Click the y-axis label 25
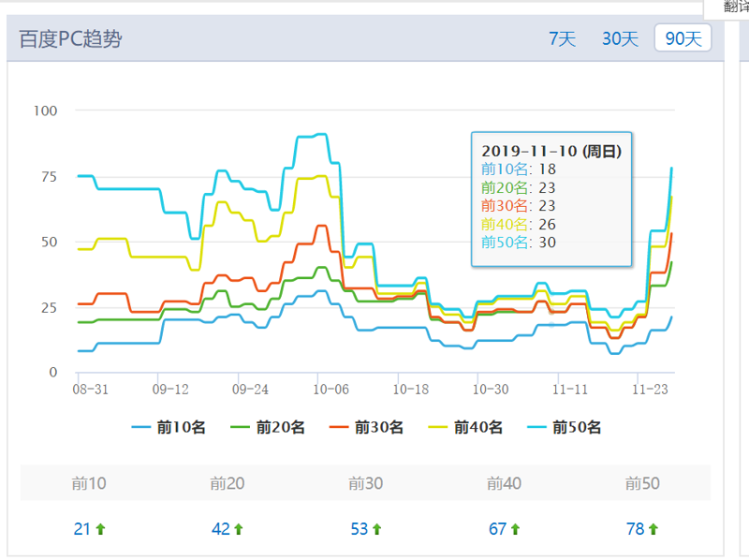 click(x=50, y=308)
